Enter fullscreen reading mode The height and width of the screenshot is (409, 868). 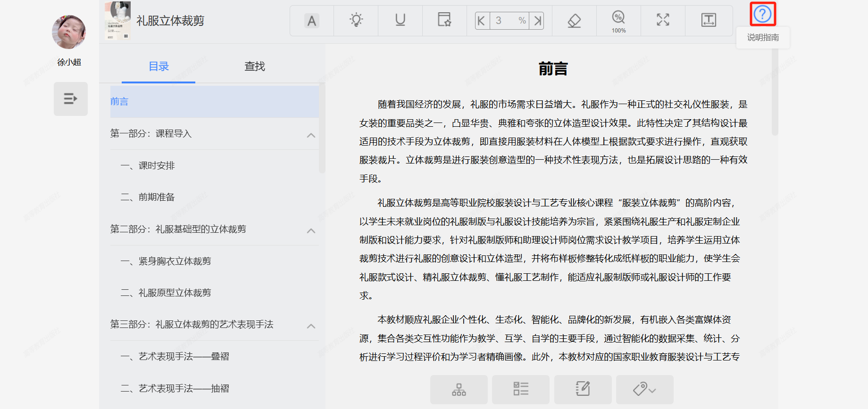[663, 21]
